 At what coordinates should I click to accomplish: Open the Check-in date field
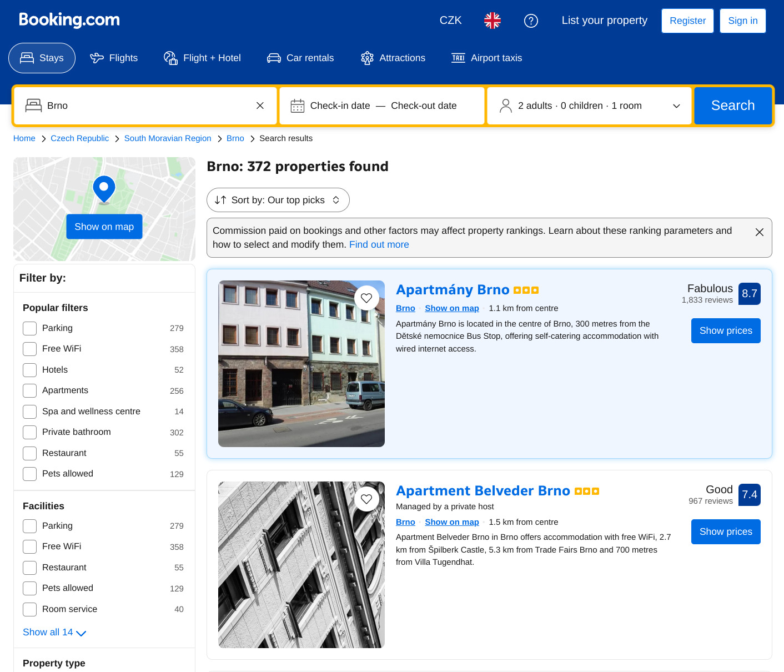click(340, 106)
